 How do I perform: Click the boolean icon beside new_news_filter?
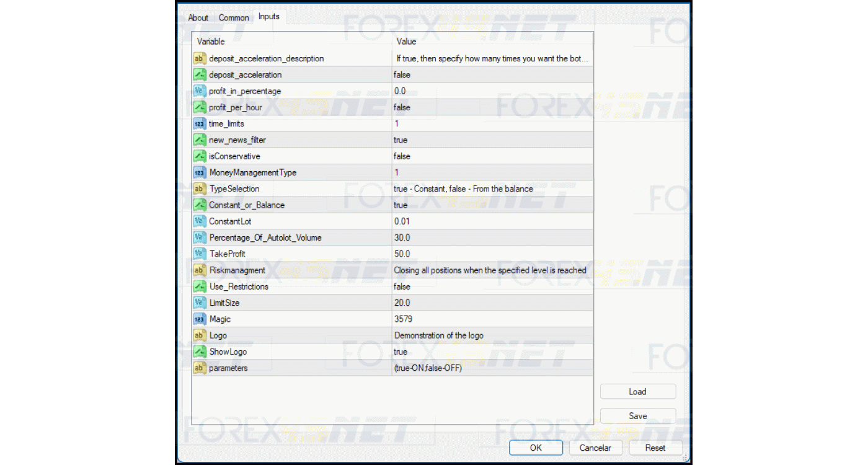point(199,140)
